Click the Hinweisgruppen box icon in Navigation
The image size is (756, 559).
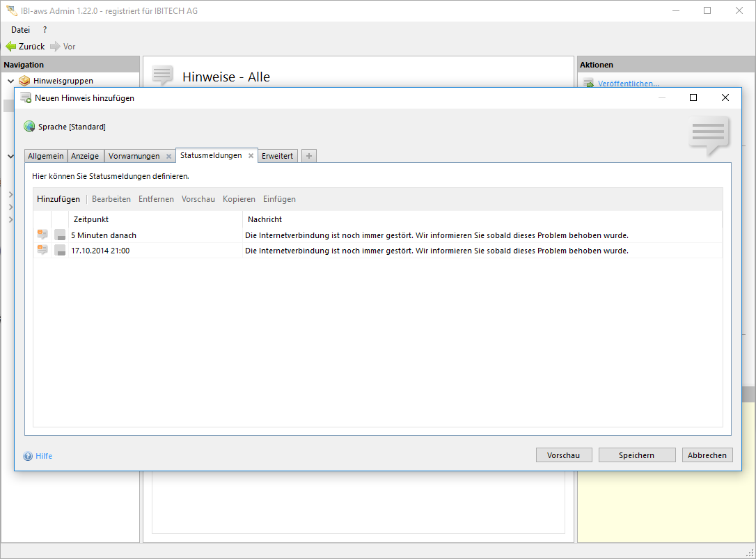click(x=25, y=81)
